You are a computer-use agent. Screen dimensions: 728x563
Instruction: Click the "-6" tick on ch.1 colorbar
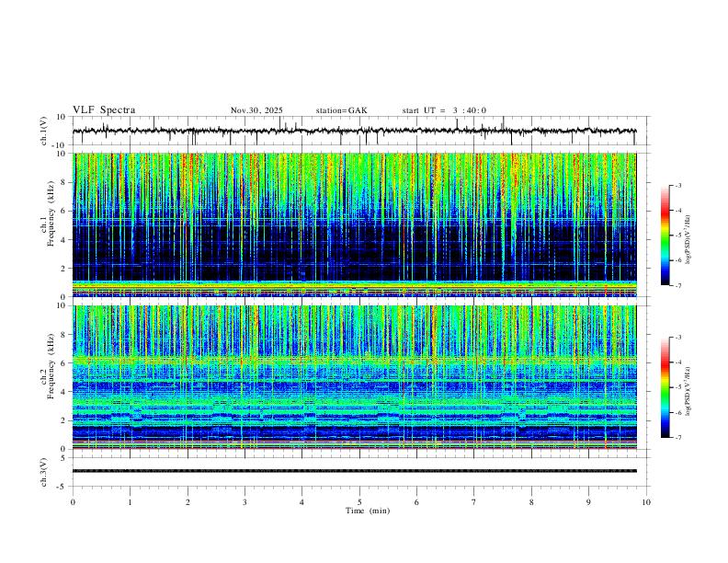coord(677,260)
